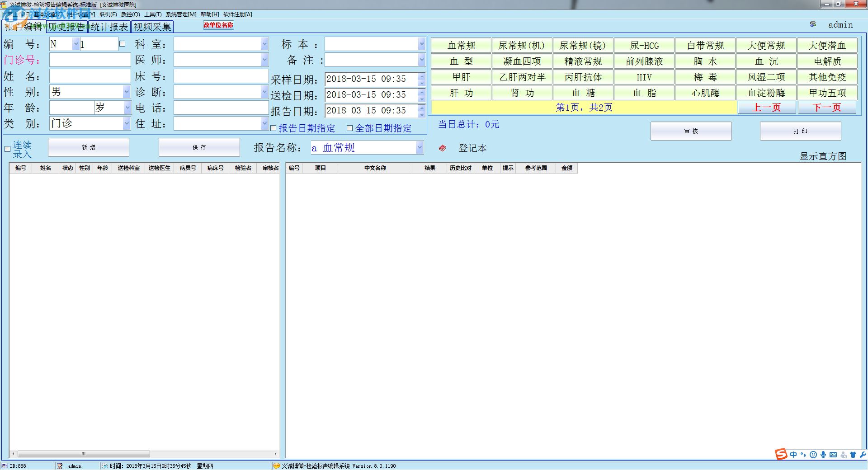Click the 床号 input field
The height and width of the screenshot is (470, 868).
point(221,76)
